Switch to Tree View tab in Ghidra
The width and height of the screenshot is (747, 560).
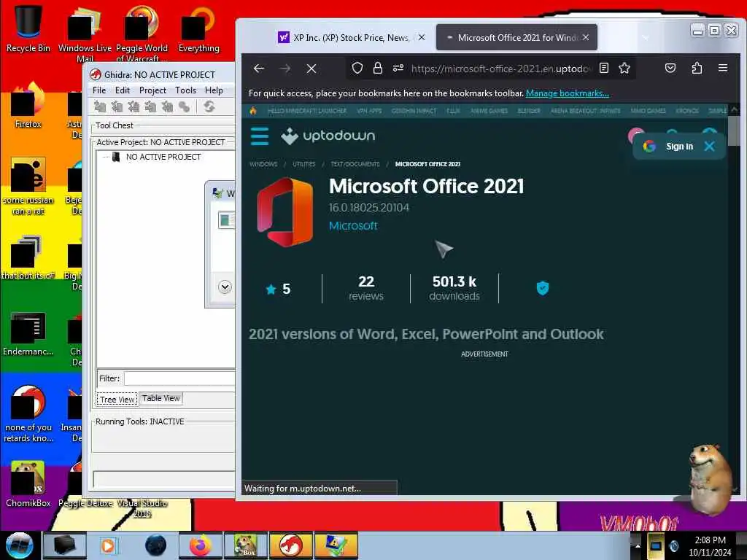pyautogui.click(x=117, y=400)
